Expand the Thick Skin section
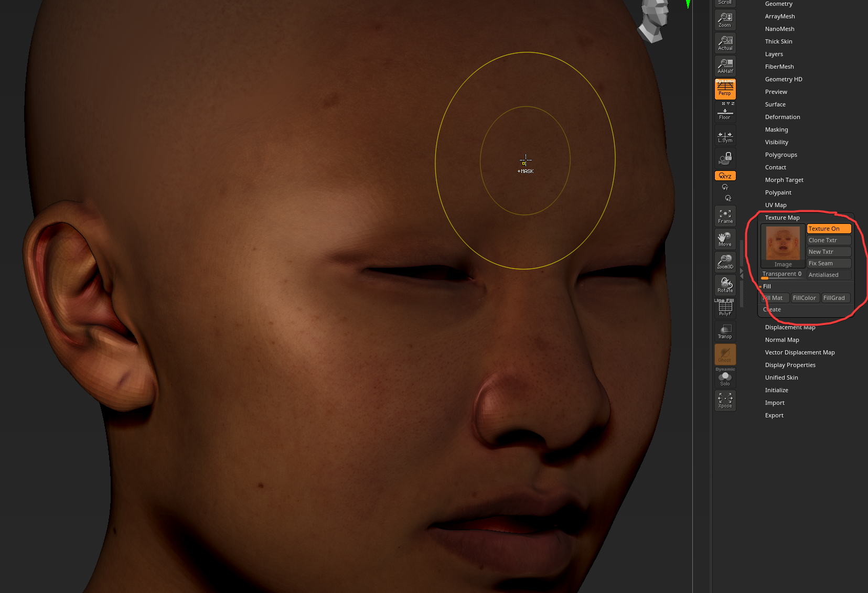The height and width of the screenshot is (593, 868). [x=778, y=41]
